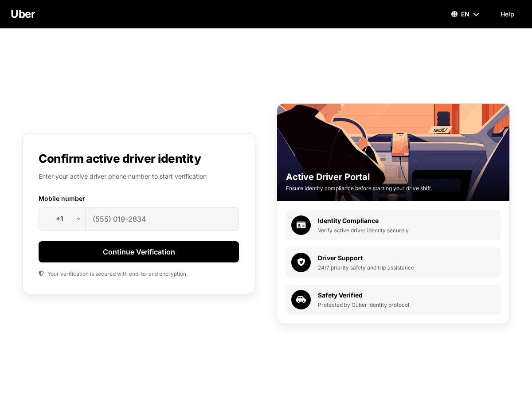Click 'Enter your active driver phone number' subtitle
This screenshot has height=399, width=532.
pos(122,176)
